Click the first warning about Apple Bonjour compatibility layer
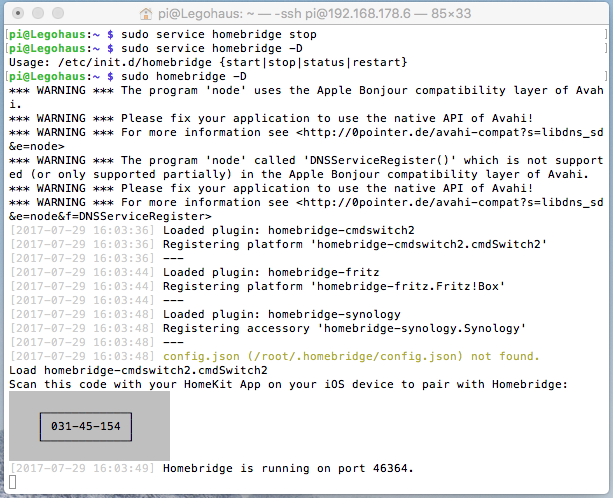Viewport: 613px width, 498px height. pos(306,97)
